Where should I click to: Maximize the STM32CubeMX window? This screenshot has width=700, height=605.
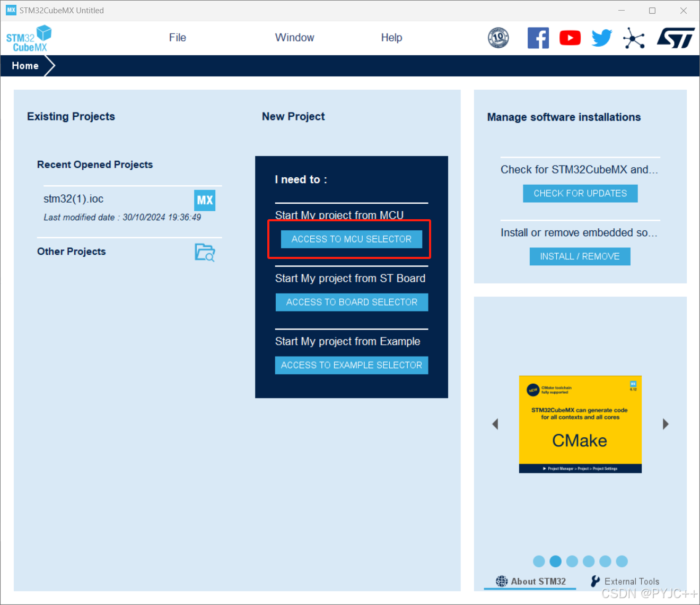(x=652, y=10)
